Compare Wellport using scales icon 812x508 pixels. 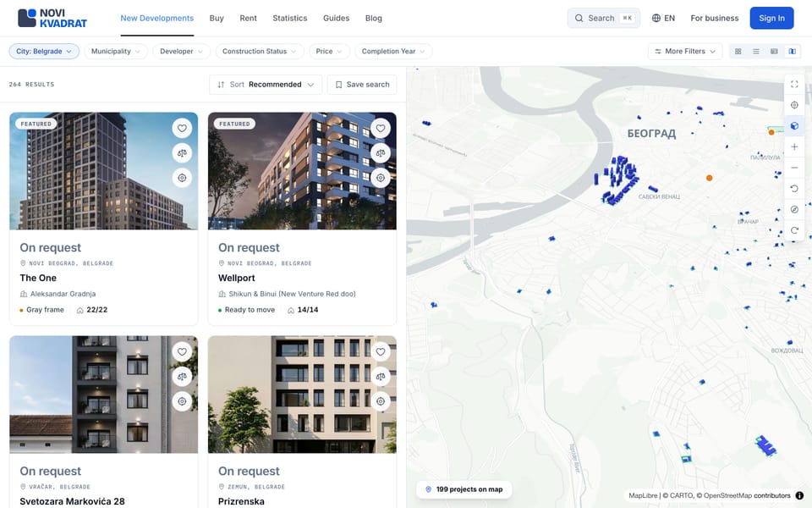381,153
